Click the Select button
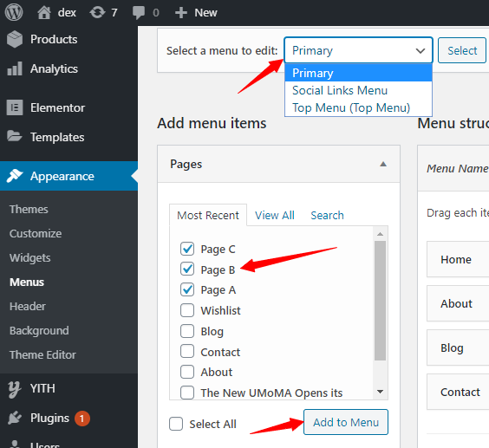The width and height of the screenshot is (489, 448). pyautogui.click(x=462, y=50)
